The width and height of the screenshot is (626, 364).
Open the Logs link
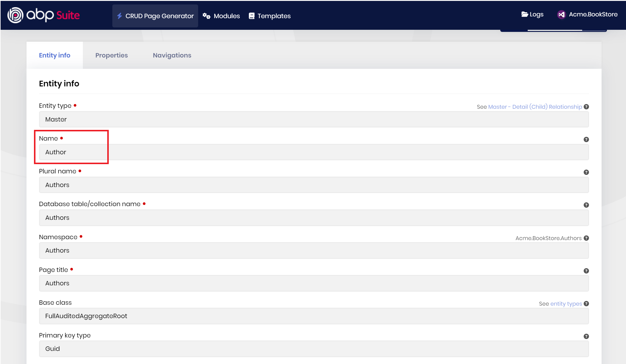click(x=532, y=14)
